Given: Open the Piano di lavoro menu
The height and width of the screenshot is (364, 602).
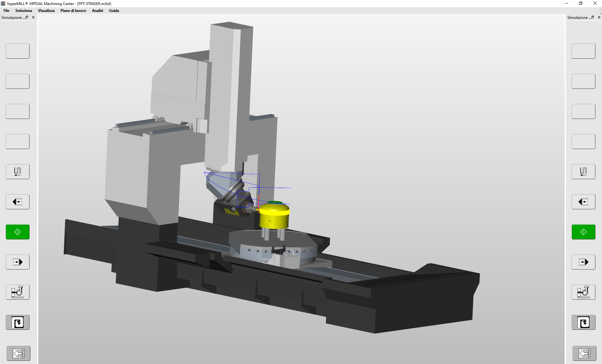Looking at the screenshot, I should (73, 10).
